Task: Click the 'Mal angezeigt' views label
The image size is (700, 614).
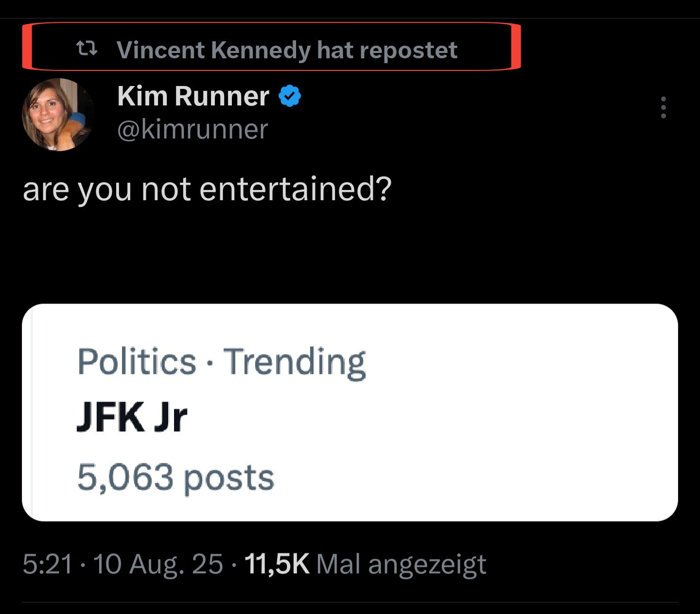Action: click(401, 564)
